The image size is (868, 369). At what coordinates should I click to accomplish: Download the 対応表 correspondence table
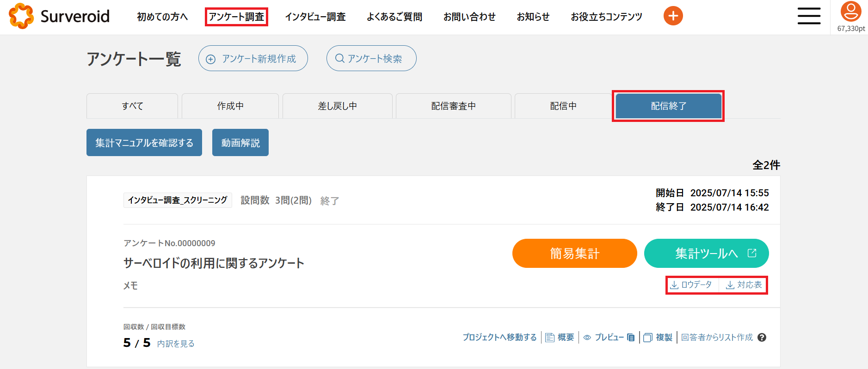pos(744,285)
